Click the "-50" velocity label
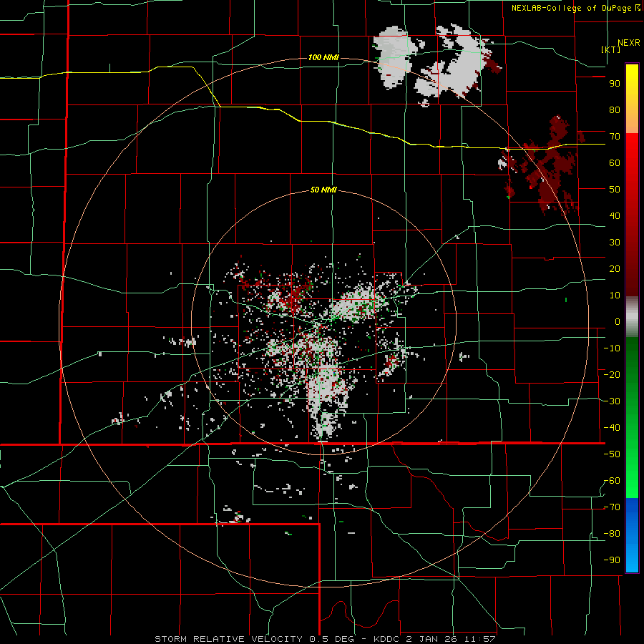 612,454
